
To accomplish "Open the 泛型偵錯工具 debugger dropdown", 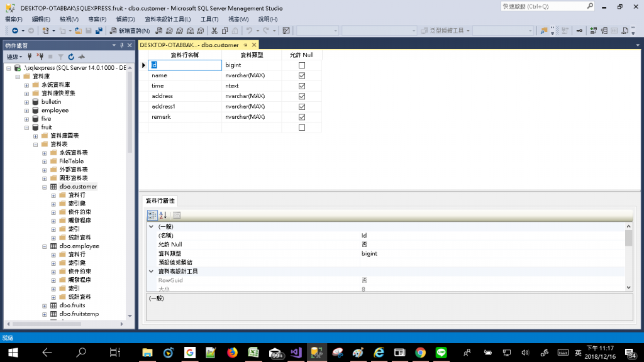I will [445, 31].
